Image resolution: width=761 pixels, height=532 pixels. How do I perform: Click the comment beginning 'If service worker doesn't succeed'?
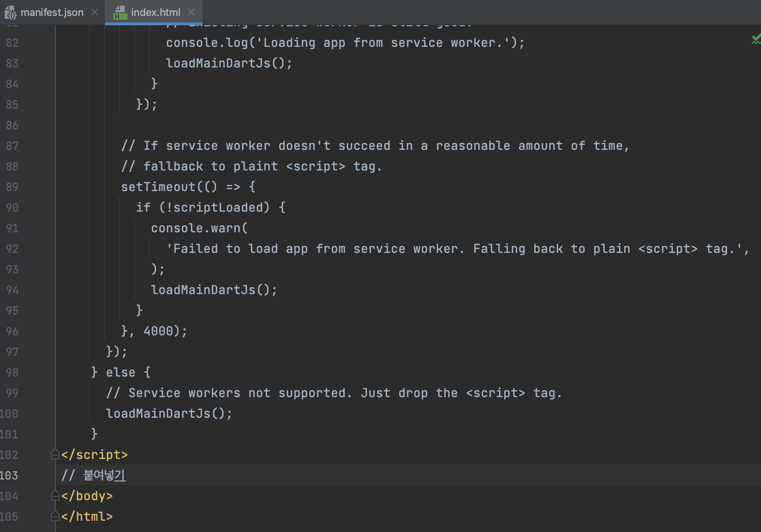(375, 146)
